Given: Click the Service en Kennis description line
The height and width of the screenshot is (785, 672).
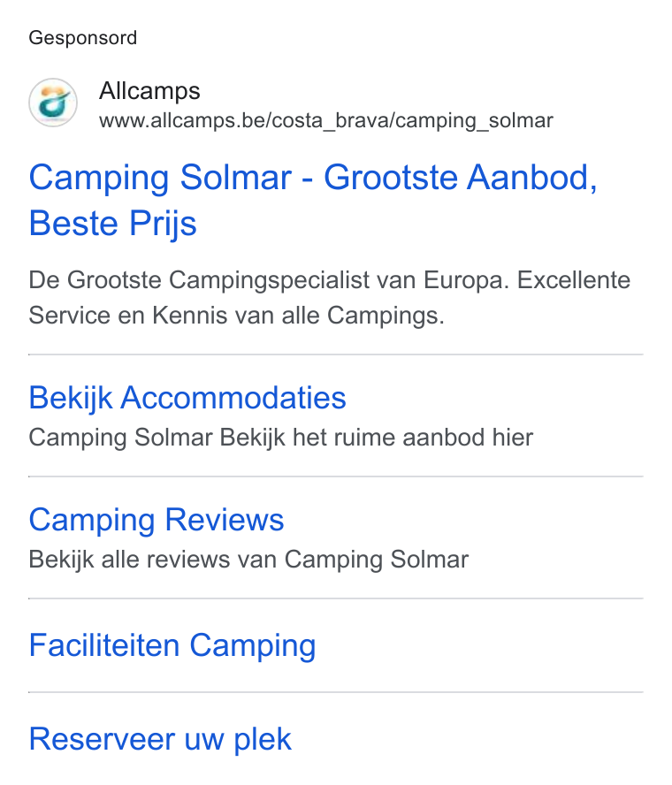Looking at the screenshot, I should (x=236, y=316).
